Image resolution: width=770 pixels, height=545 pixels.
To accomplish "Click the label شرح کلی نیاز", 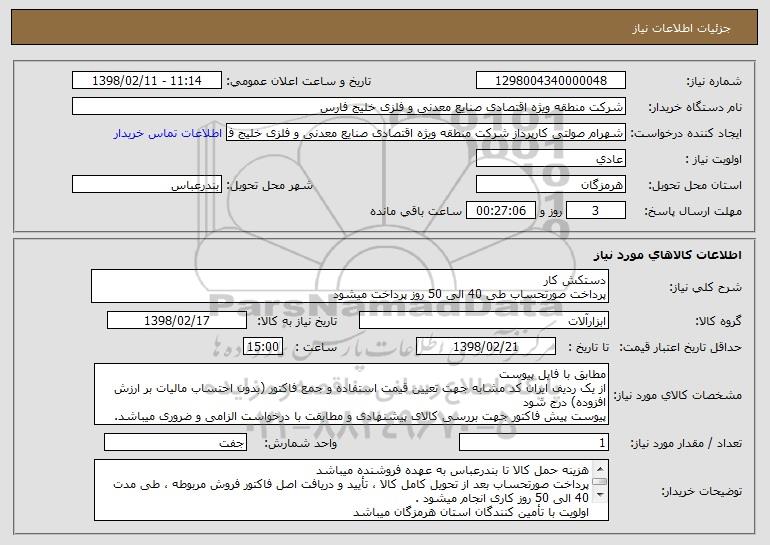I will point(706,288).
